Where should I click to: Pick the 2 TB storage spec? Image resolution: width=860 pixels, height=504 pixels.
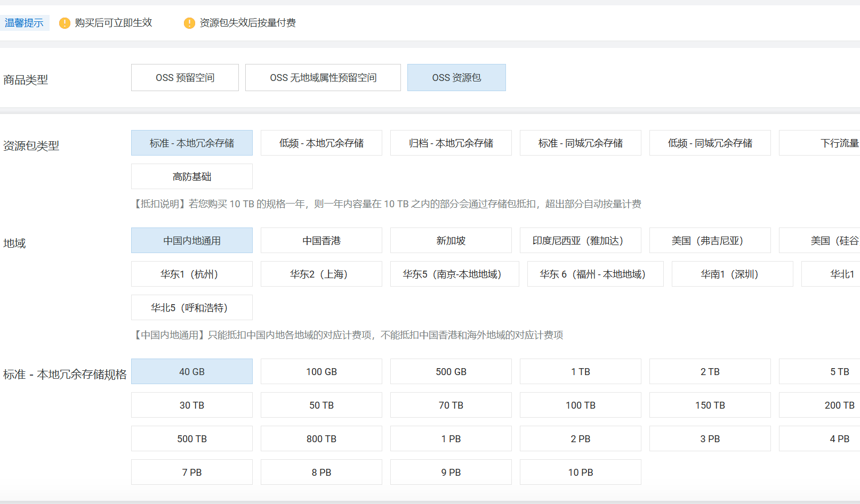point(710,371)
